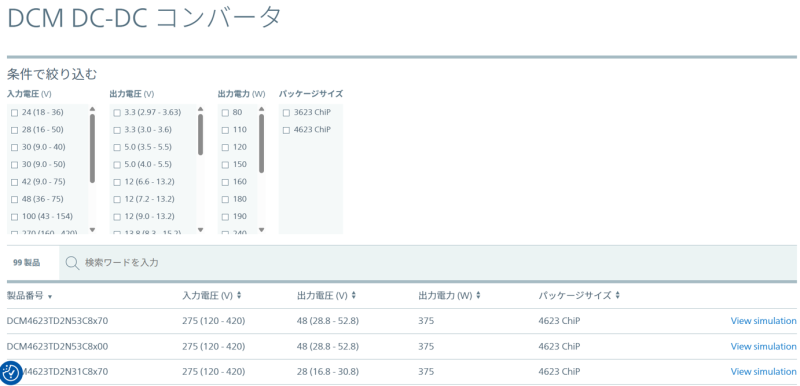This screenshot has height=386, width=800.
Task: Check the 5.0 (3.5 - 5.5) output voltage box
Action: pyautogui.click(x=117, y=147)
